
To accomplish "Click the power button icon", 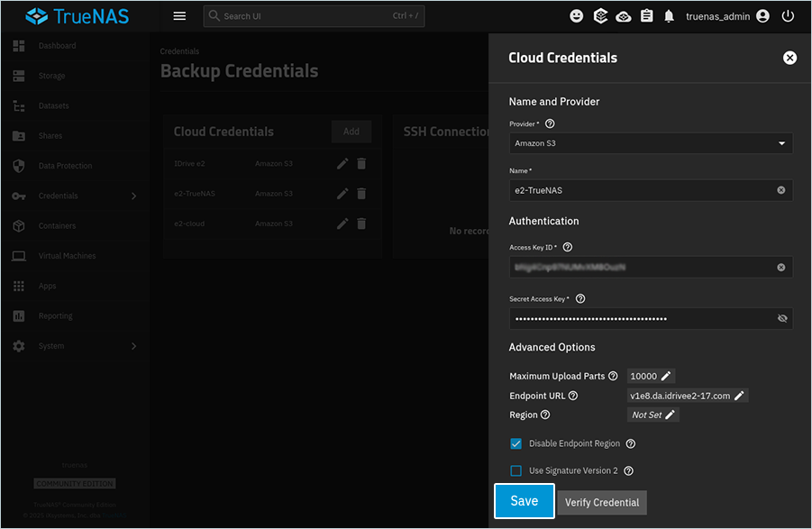I will (x=789, y=16).
